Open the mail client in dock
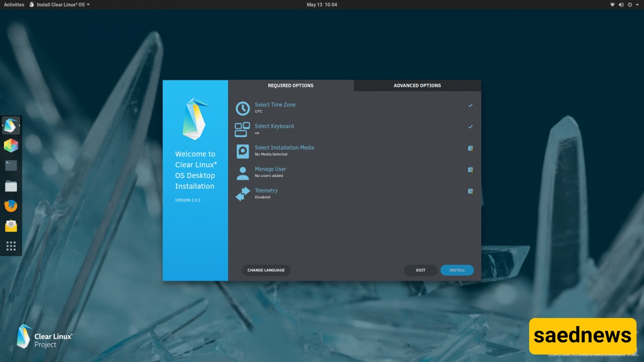This screenshot has height=362, width=644. point(11,226)
